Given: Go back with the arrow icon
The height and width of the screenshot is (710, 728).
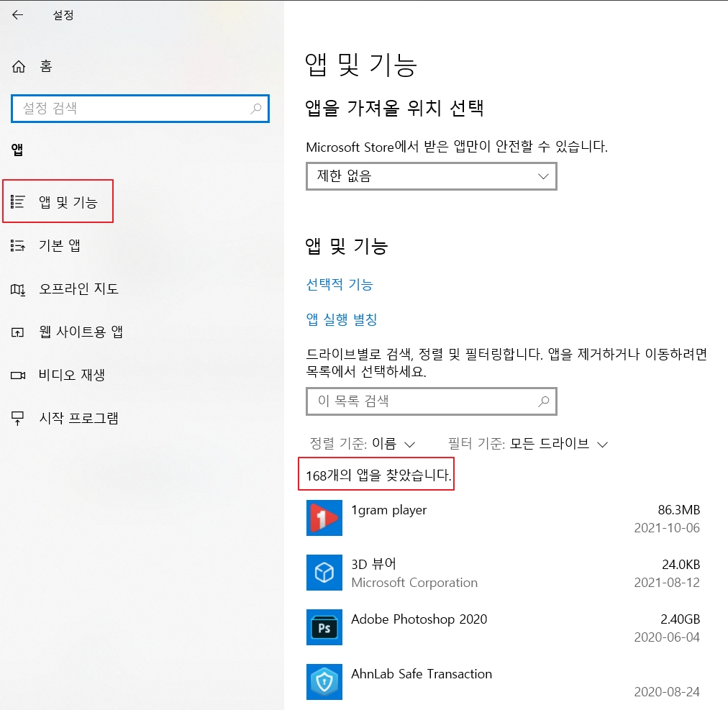Looking at the screenshot, I should tap(18, 15).
